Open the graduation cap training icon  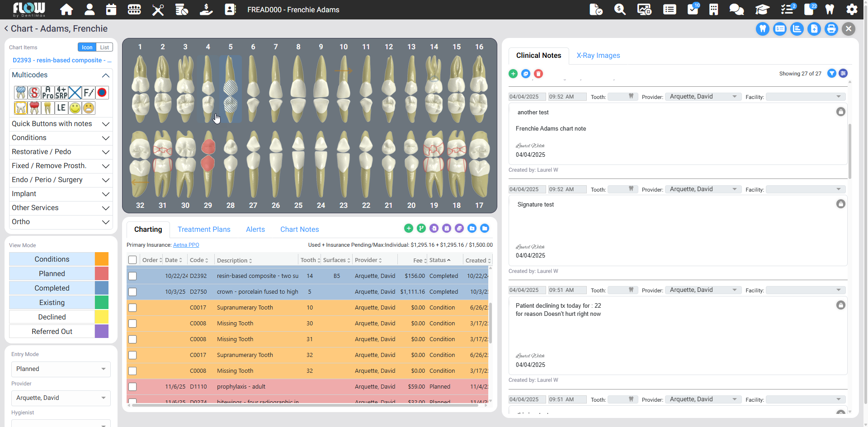(762, 9)
